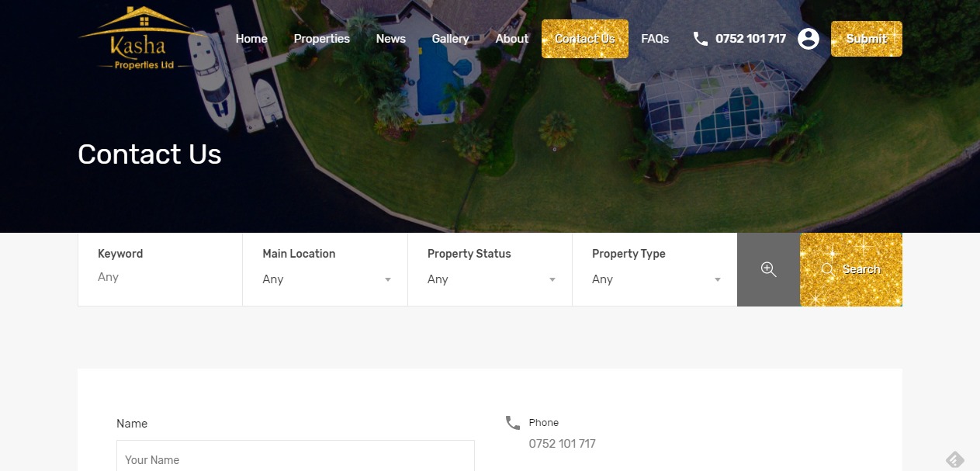Click the phone icon in header
The height and width of the screenshot is (471, 980).
click(701, 39)
